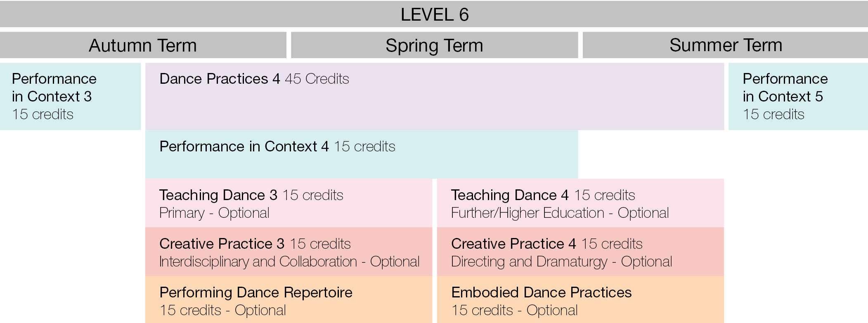Click Further/Higher Education - Optional text

coord(560,213)
